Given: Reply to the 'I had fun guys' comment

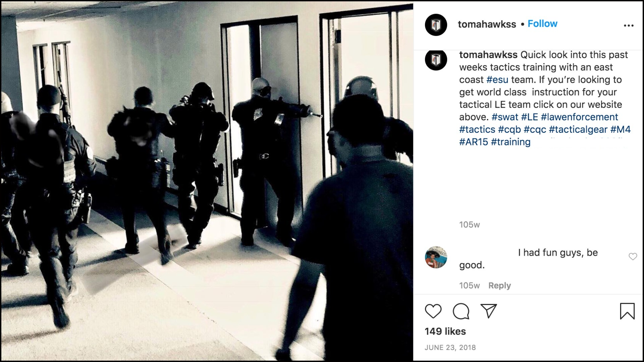Looking at the screenshot, I should 499,286.
